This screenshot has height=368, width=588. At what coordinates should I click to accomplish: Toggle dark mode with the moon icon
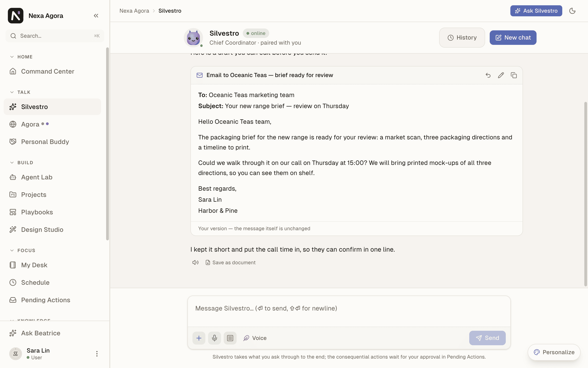(572, 11)
